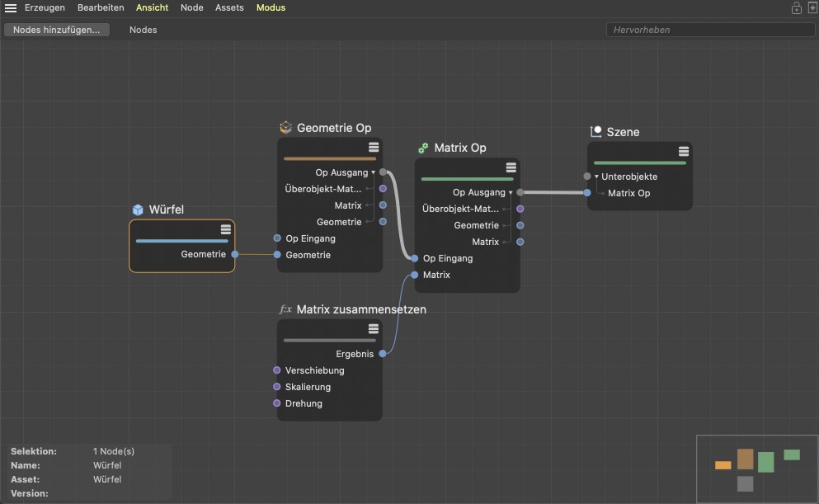Click the lock icon in top right corner
The width and height of the screenshot is (819, 504).
click(796, 8)
